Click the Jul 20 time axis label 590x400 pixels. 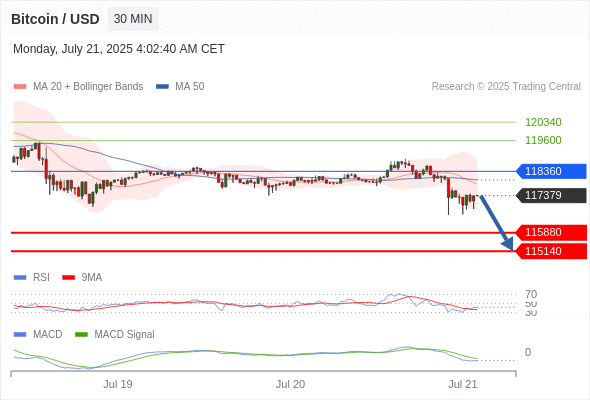point(290,384)
